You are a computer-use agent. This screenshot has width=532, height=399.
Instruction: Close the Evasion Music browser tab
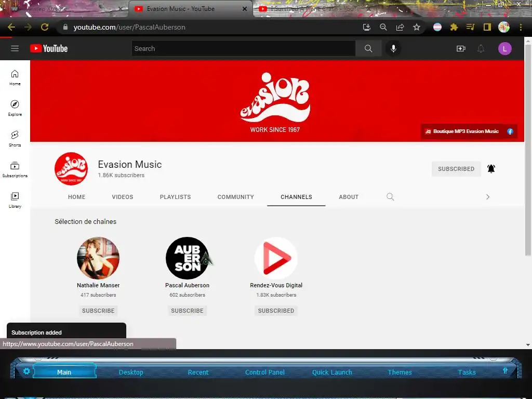point(245,9)
